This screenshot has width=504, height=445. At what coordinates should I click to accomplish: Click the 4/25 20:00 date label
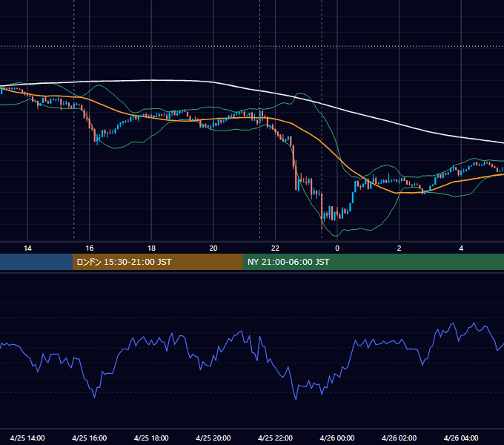coord(213,438)
